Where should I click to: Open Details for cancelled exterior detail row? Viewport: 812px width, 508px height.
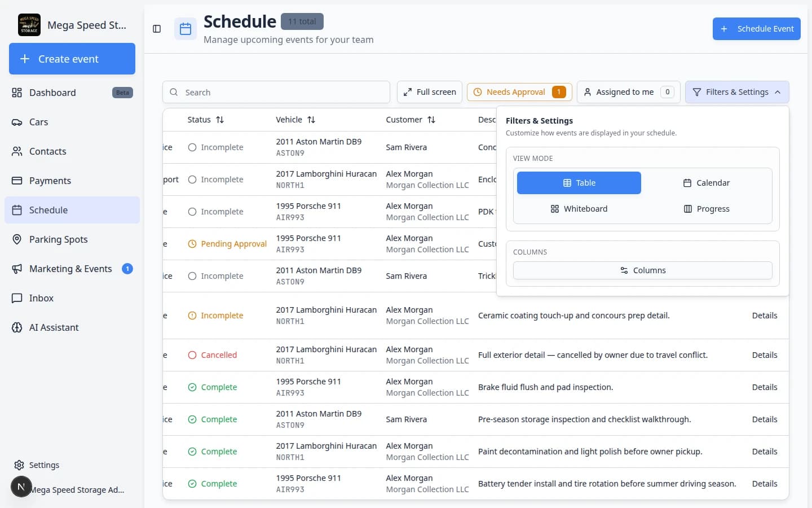765,355
